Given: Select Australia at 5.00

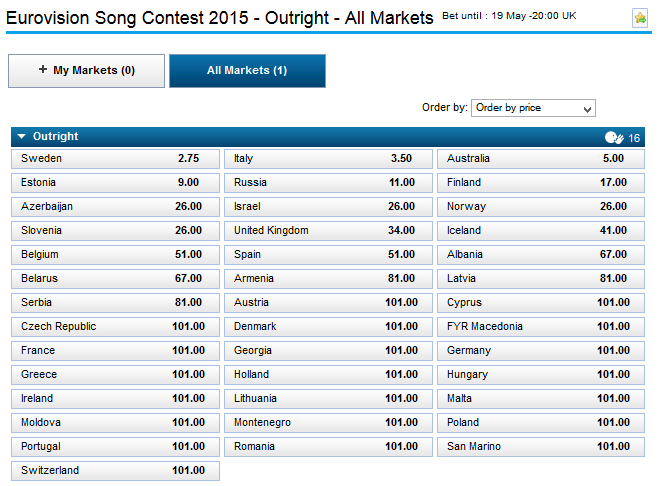Looking at the screenshot, I should click(x=538, y=159).
